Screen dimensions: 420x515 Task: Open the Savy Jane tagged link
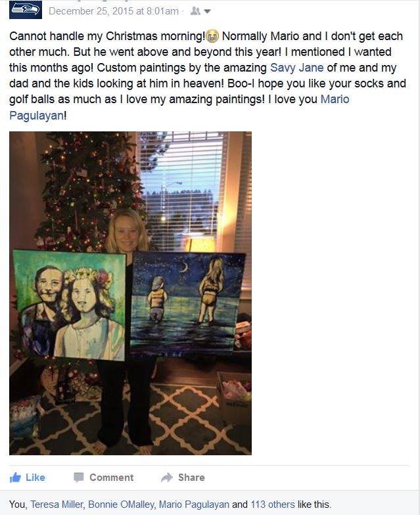(297, 68)
